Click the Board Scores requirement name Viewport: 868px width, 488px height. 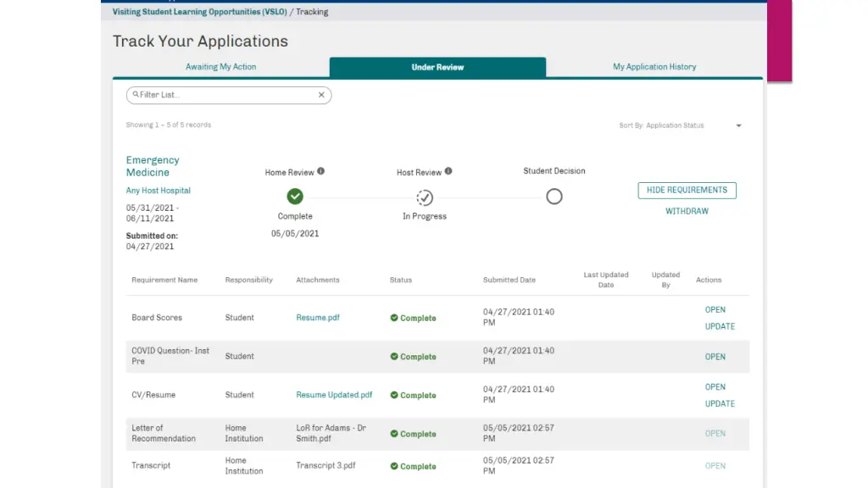coord(157,318)
